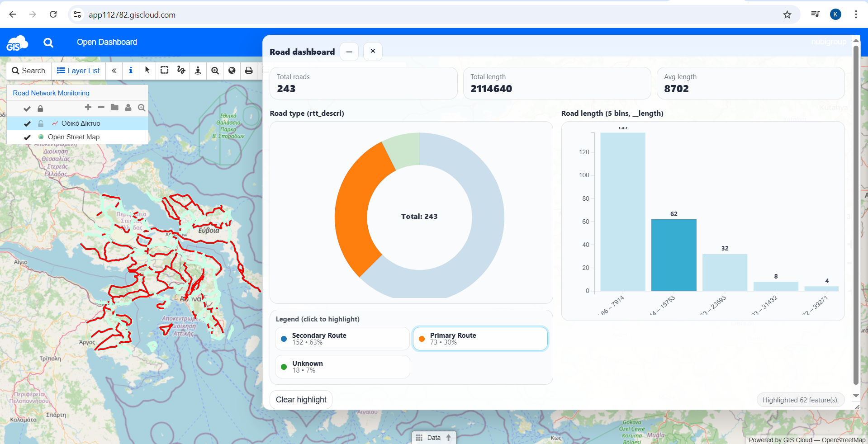Viewport: 868px width, 444px height.
Task: Toggle visibility of Open Street Map layer
Action: tap(27, 137)
